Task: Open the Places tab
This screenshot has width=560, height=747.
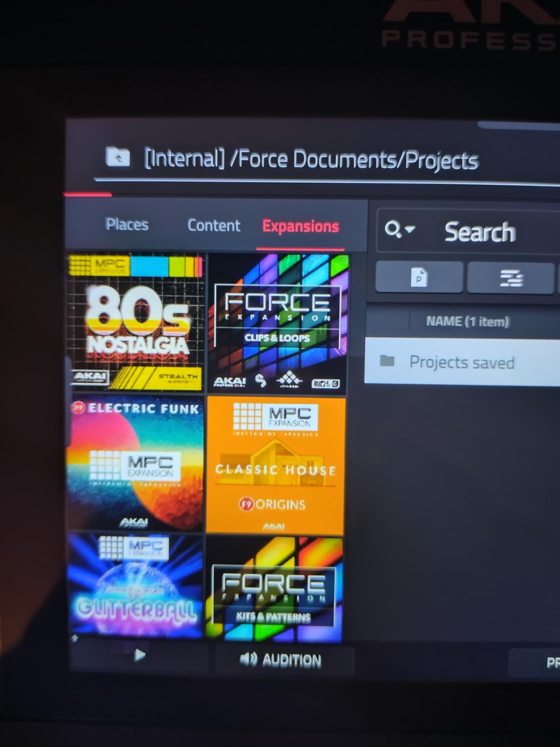Action: coord(127,224)
